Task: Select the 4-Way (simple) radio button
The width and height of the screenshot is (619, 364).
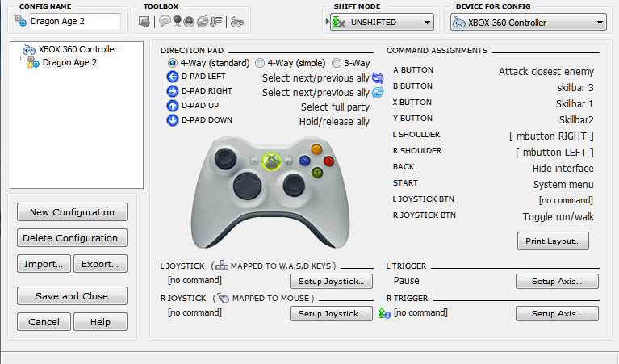Action: coord(260,63)
